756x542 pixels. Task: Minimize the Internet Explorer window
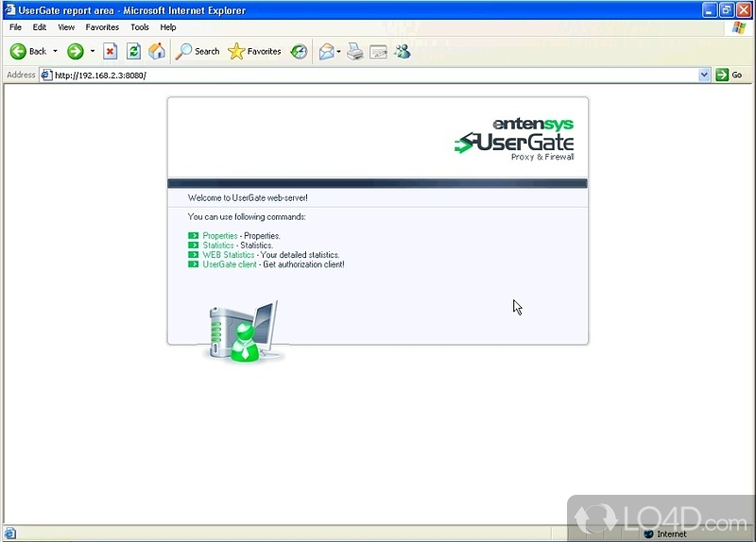pyautogui.click(x=710, y=10)
